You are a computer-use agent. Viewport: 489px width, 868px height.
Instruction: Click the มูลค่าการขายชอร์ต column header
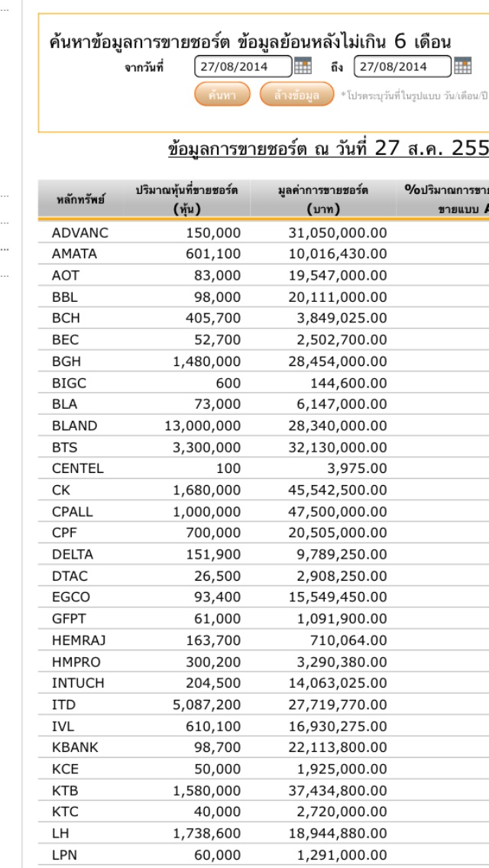pyautogui.click(x=322, y=199)
